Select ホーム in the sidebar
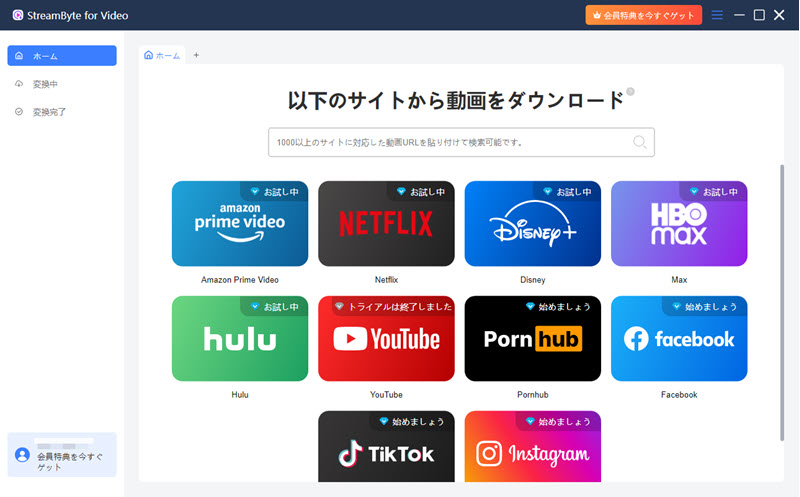Image resolution: width=800 pixels, height=497 pixels. (x=62, y=56)
